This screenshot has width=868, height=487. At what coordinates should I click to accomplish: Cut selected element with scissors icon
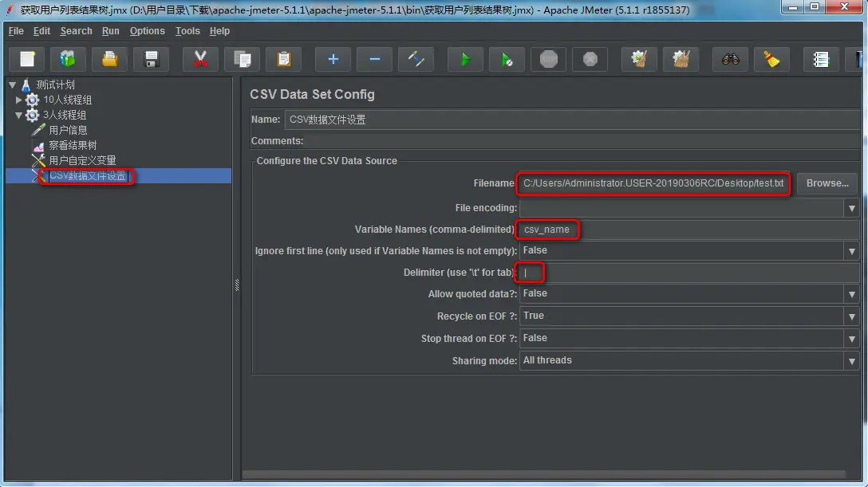(x=200, y=59)
